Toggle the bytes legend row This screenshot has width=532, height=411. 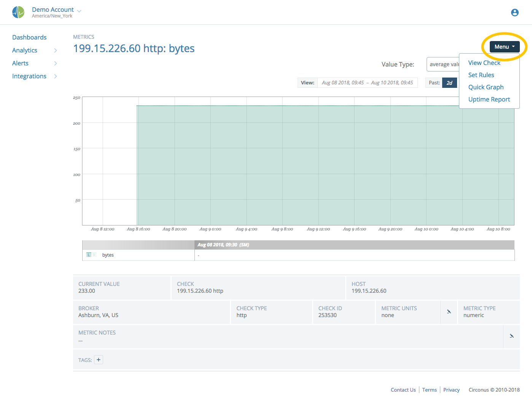point(108,255)
